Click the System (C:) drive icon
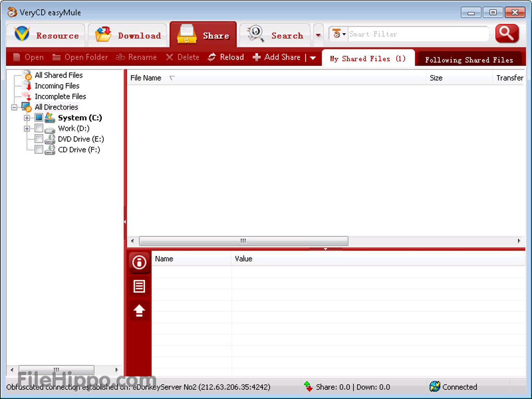The width and height of the screenshot is (532, 399). [50, 117]
